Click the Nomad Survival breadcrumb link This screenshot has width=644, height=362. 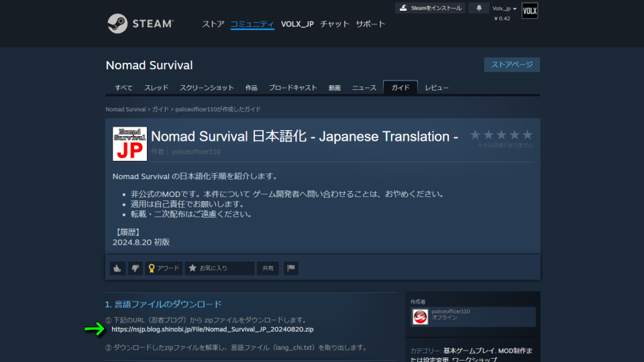(x=125, y=109)
